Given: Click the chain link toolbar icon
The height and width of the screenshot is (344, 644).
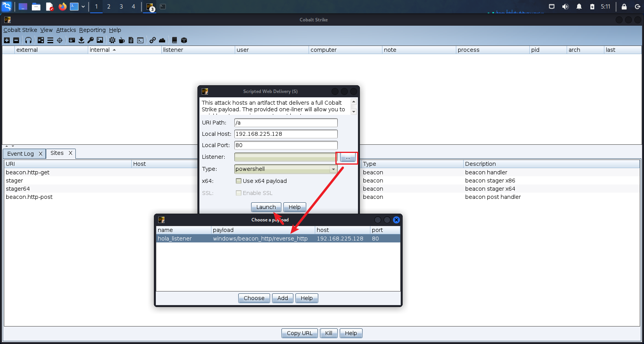Looking at the screenshot, I should pos(153,40).
